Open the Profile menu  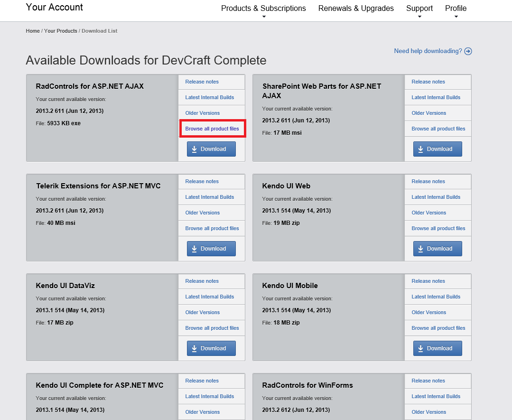click(456, 9)
